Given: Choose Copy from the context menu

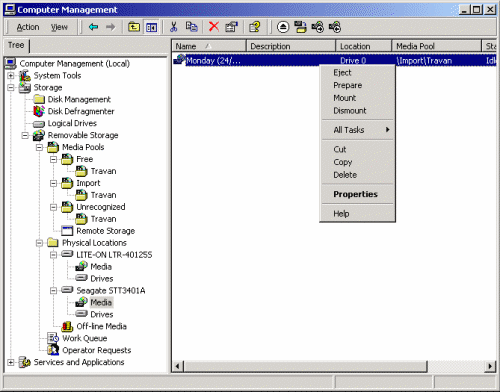Looking at the screenshot, I should click(357, 162).
